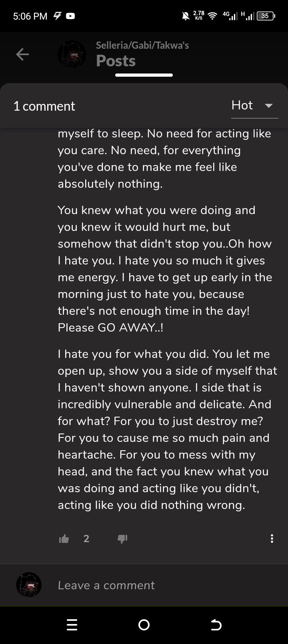Expand the Hot sort dropdown arrow
The image size is (288, 644).
pos(269,106)
